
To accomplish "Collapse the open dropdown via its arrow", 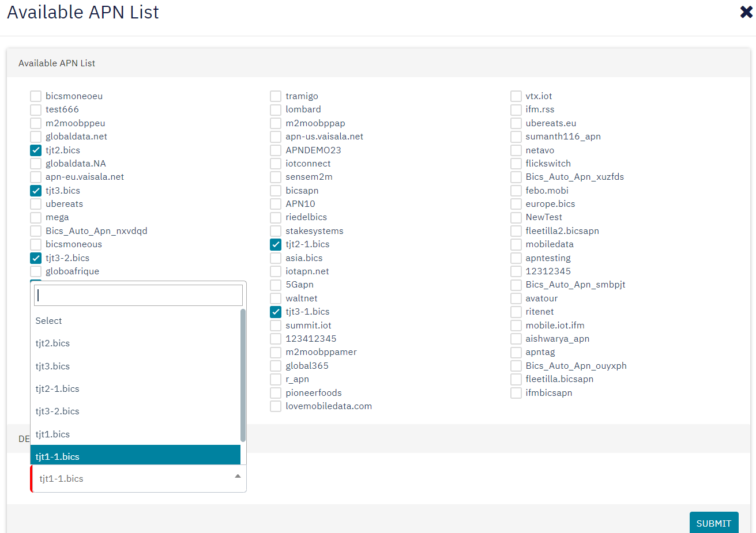I will tap(237, 476).
